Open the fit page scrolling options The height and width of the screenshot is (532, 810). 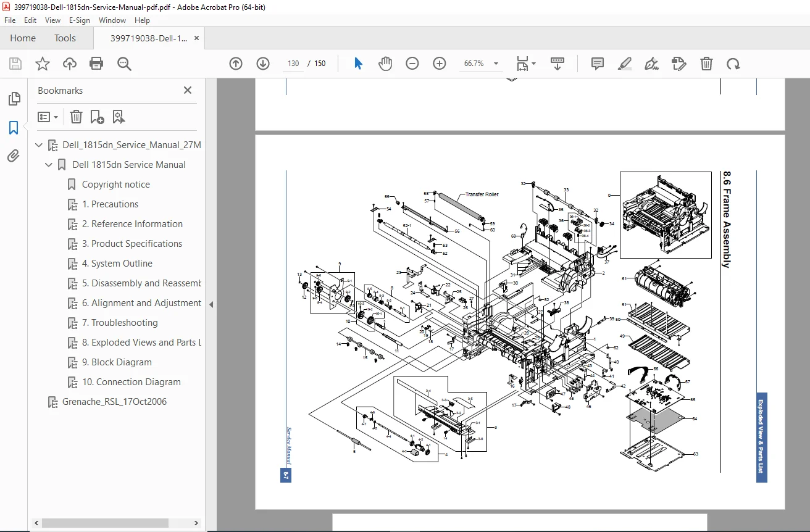pyautogui.click(x=526, y=64)
